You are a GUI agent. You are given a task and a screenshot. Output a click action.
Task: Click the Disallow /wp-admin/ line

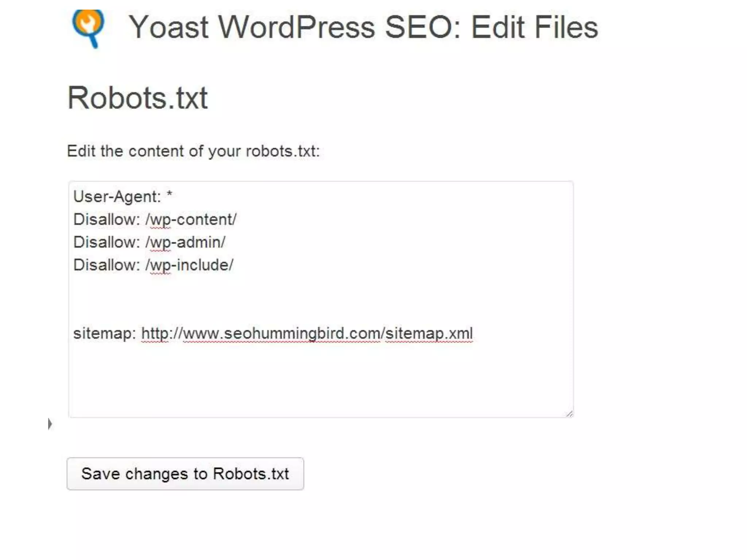(x=150, y=242)
